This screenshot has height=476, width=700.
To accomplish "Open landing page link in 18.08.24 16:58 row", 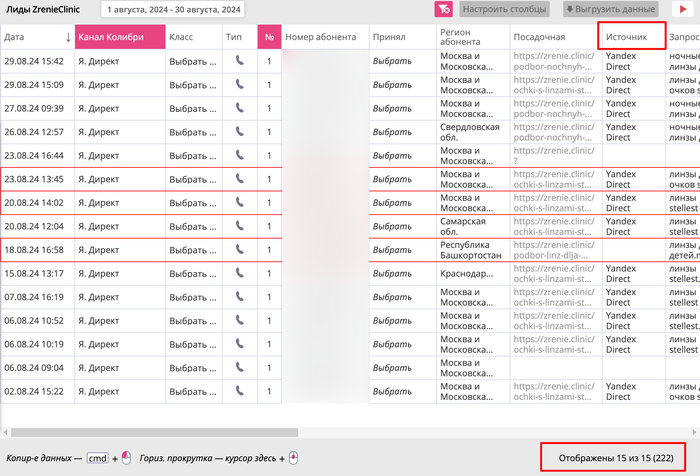I will [554, 249].
